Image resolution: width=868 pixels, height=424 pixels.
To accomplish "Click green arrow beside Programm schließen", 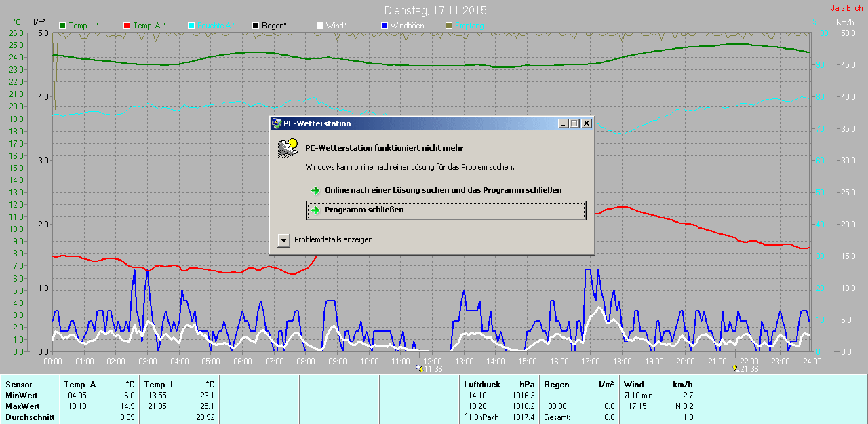I will [x=315, y=210].
